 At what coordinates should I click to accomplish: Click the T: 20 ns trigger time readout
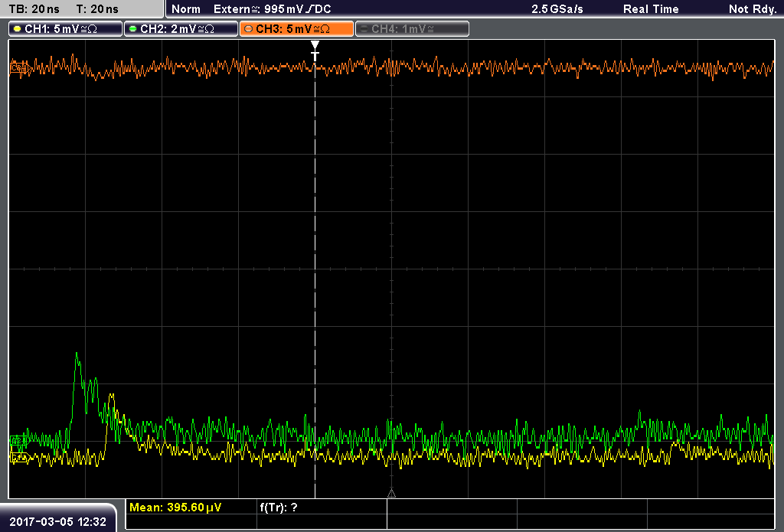click(97, 9)
